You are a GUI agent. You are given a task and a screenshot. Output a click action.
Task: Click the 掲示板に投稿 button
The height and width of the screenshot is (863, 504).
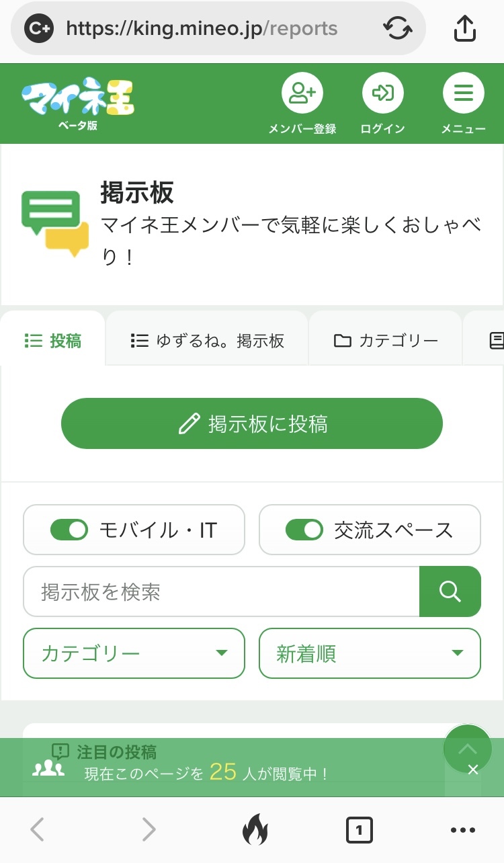pyautogui.click(x=252, y=423)
